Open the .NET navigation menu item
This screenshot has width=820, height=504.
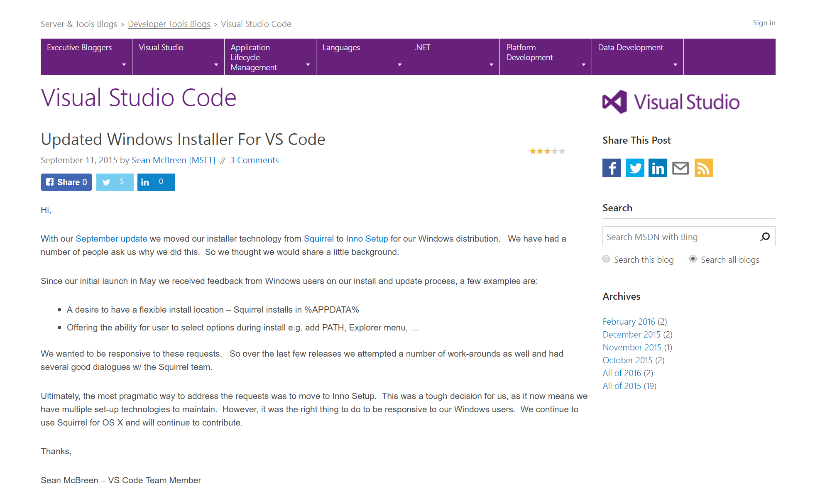point(422,48)
